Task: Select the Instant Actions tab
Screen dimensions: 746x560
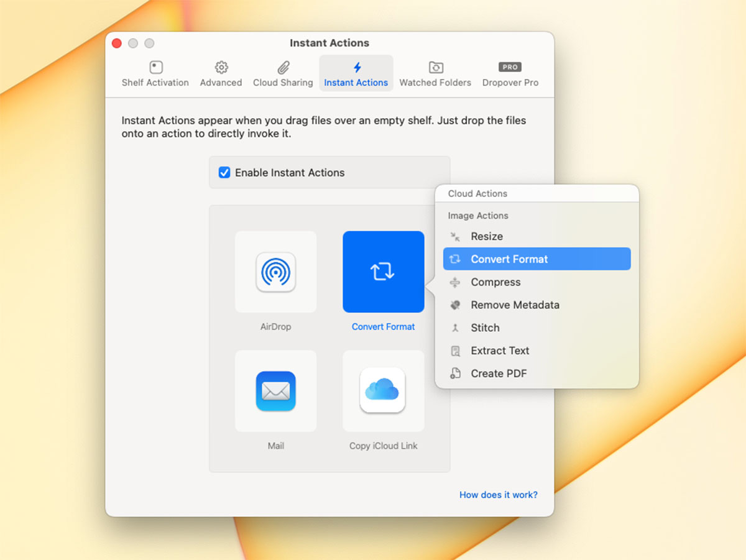Action: (x=356, y=74)
